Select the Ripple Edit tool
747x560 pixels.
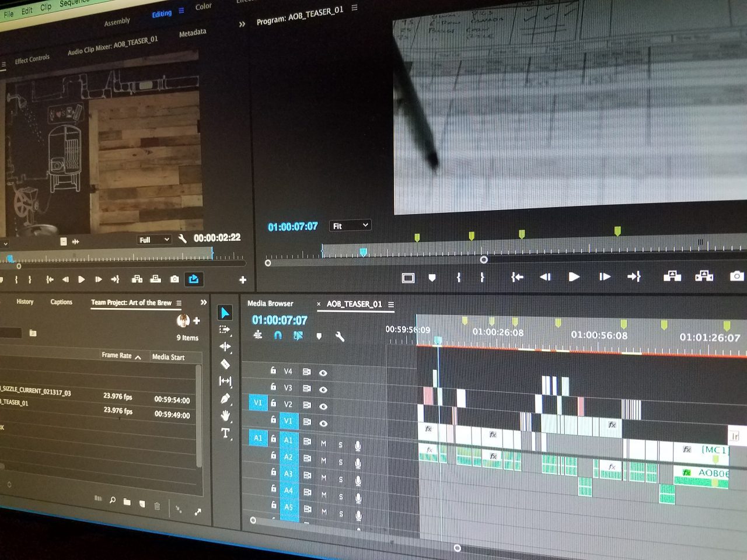[x=225, y=346]
